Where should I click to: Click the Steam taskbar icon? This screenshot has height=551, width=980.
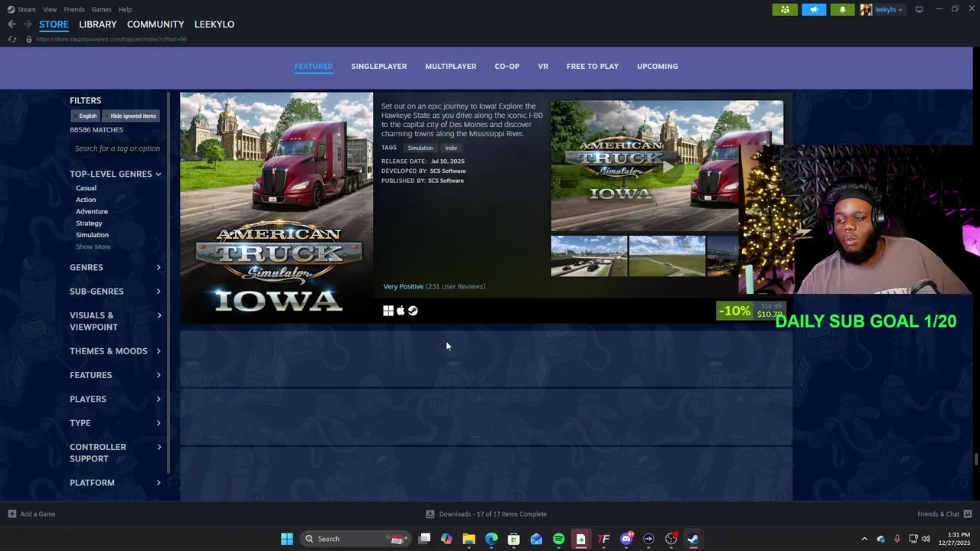pyautogui.click(x=693, y=539)
